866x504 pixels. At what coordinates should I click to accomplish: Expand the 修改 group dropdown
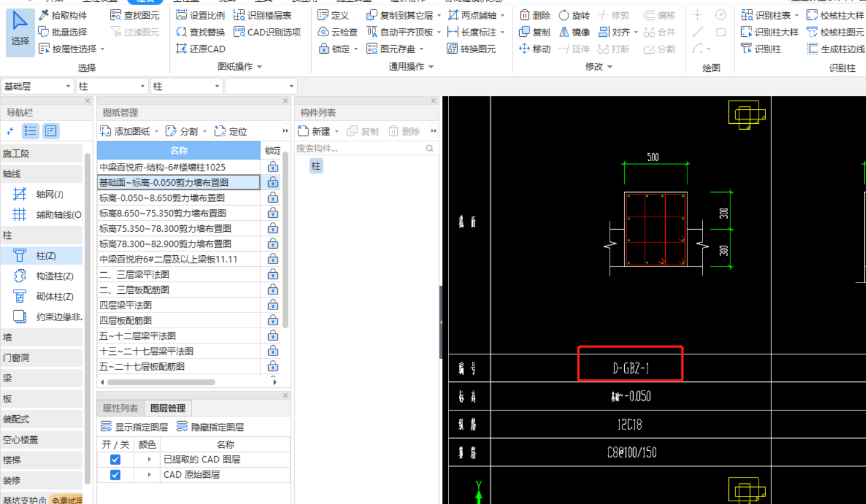click(610, 67)
